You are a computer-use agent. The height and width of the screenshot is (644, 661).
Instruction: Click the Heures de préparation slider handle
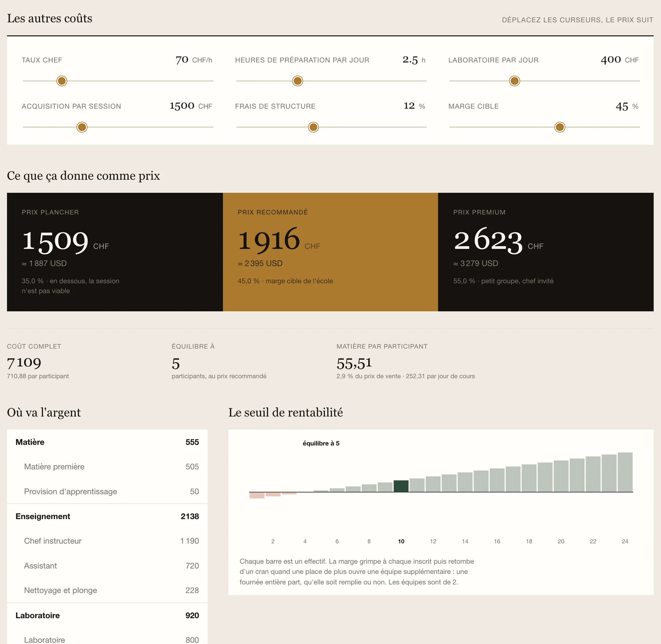pyautogui.click(x=297, y=81)
